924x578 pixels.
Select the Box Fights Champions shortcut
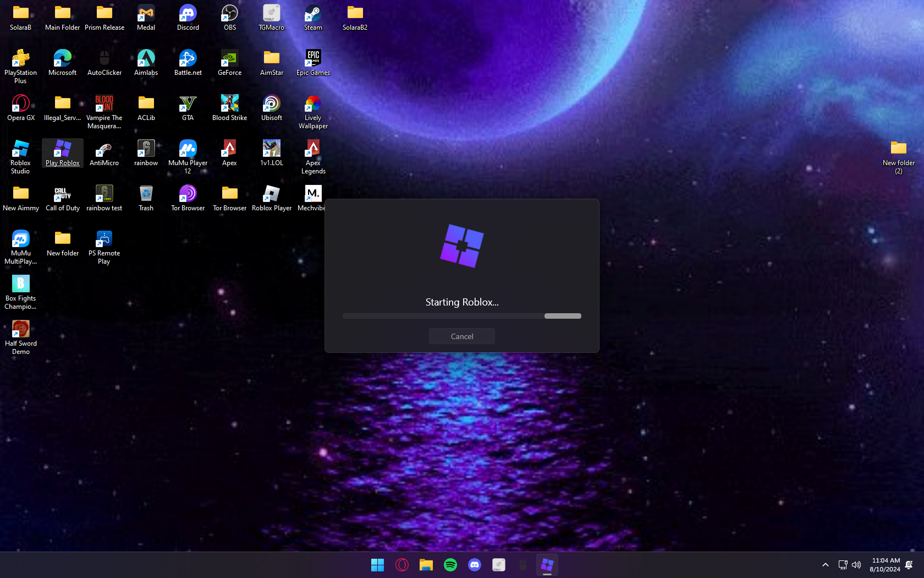tap(21, 292)
